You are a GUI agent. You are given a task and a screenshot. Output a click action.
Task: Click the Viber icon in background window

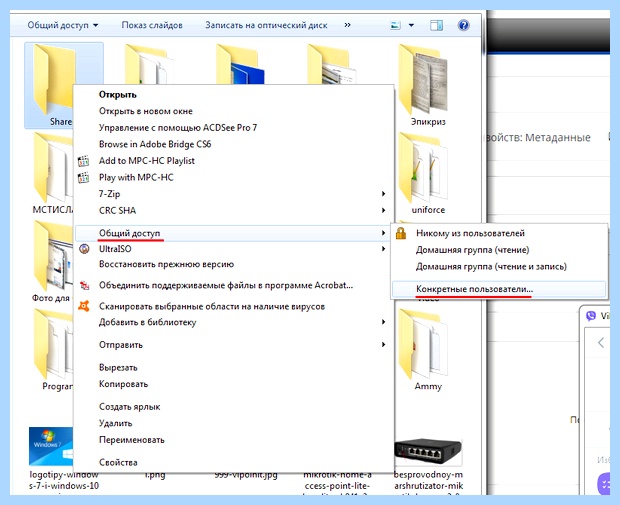pos(591,316)
